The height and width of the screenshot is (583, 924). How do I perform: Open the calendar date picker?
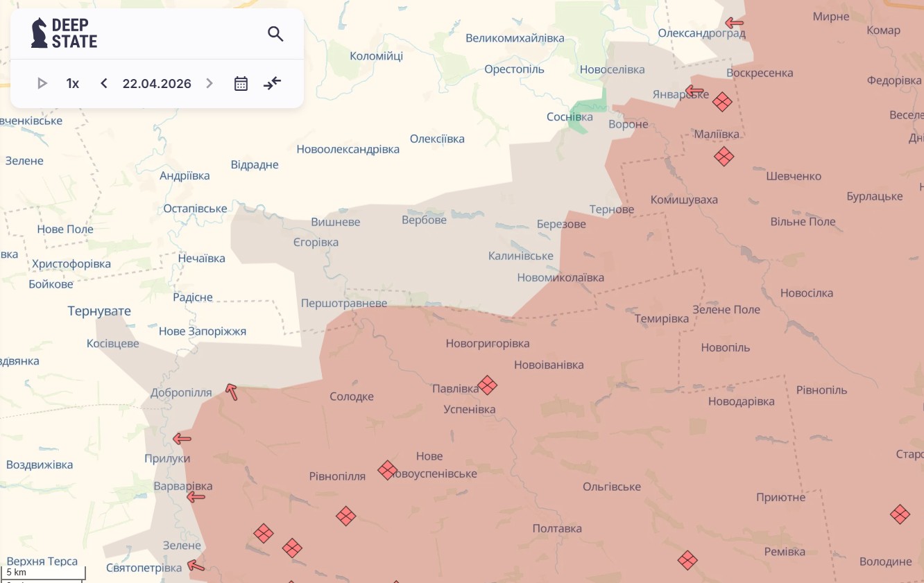241,84
